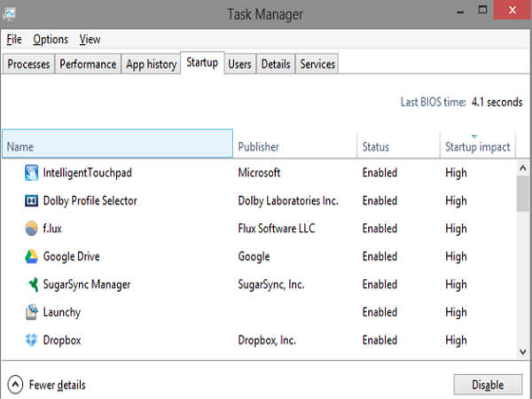Click the Launchy app icon

[32, 312]
